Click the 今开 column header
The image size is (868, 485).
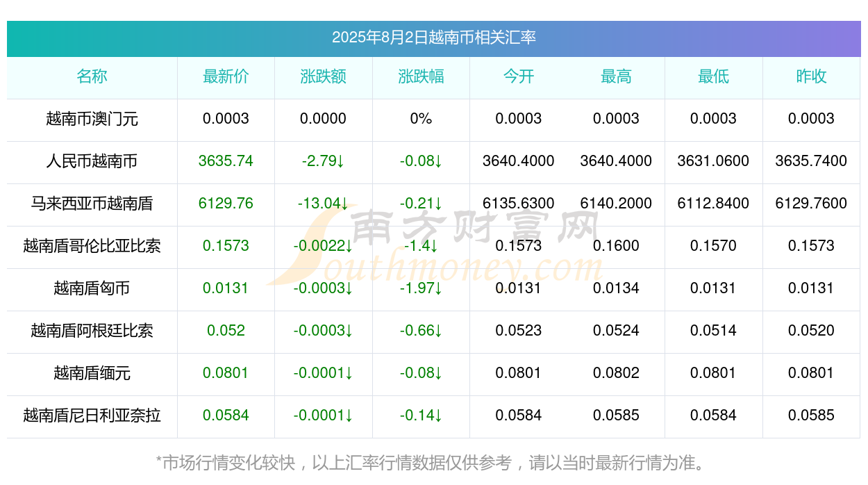[519, 76]
